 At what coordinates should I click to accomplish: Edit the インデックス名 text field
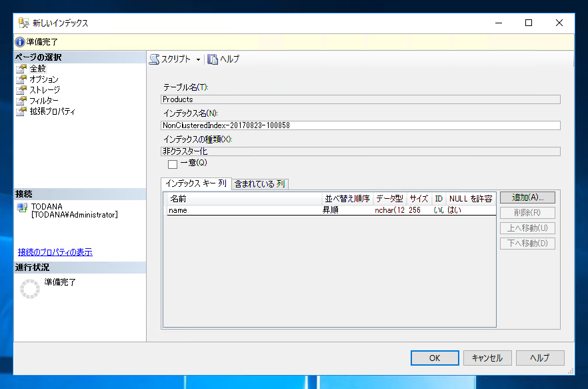[x=361, y=125]
